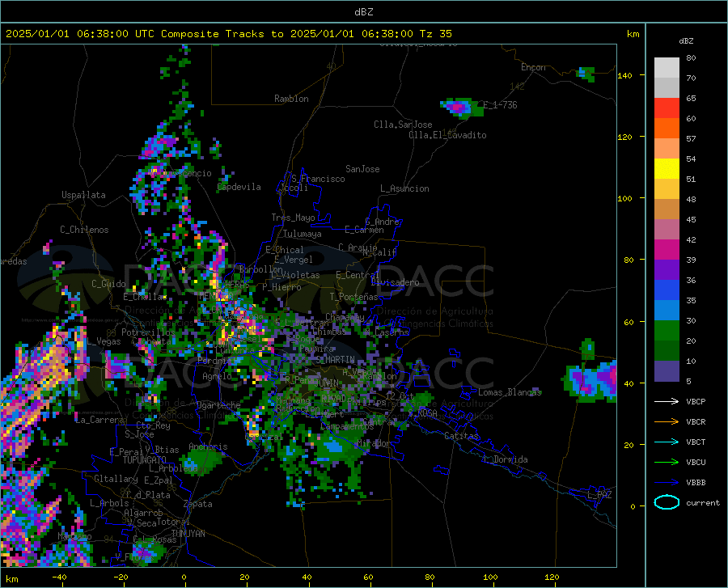Pick the magenta 39–42 dBZ swatch
The height and width of the screenshot is (588, 728).
[667, 250]
